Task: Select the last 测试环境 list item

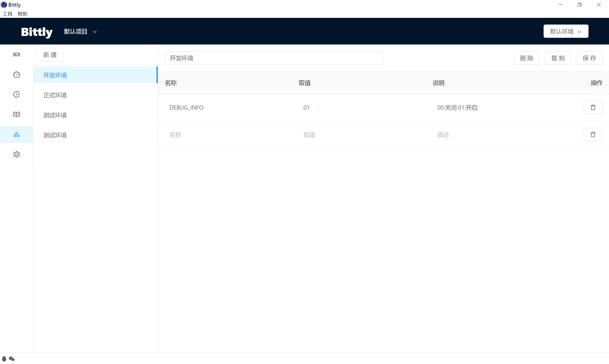Action: pos(95,135)
